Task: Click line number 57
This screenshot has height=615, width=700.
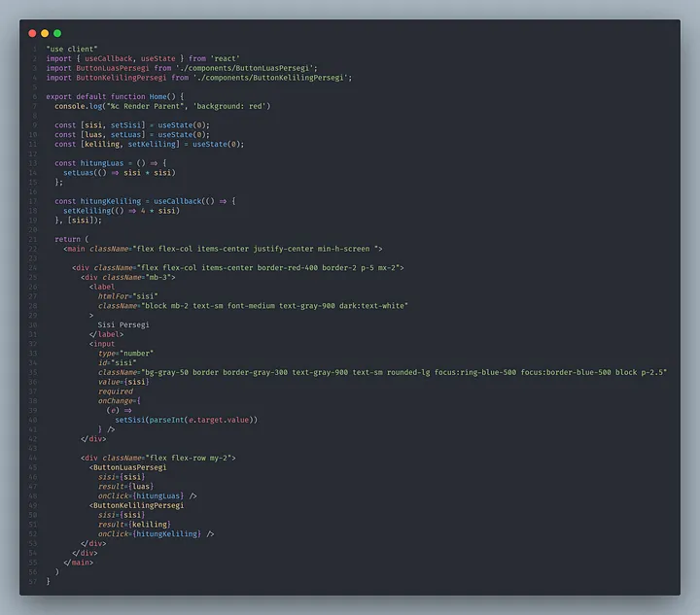Action: pyautogui.click(x=33, y=582)
